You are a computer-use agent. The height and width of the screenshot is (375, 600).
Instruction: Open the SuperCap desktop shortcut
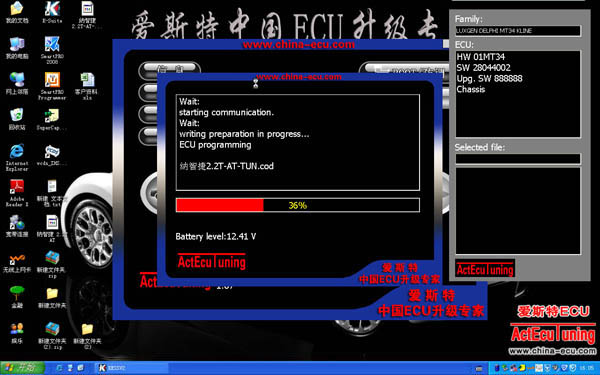click(52, 120)
